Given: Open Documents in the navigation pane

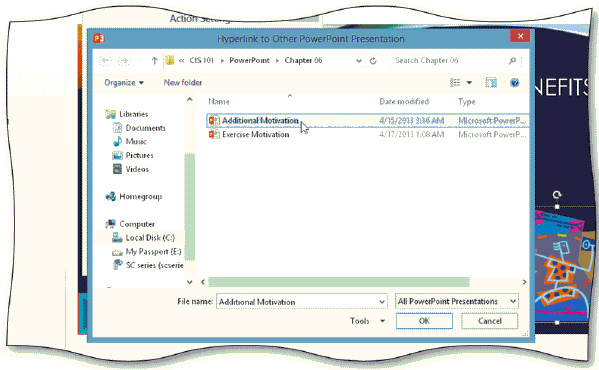Looking at the screenshot, I should click(x=146, y=128).
